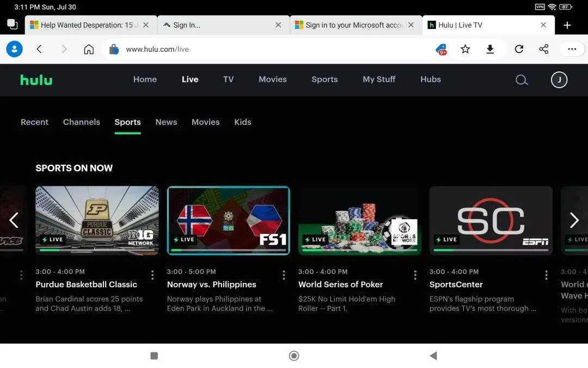The image size is (588, 368).
Task: Open options menu for Purdue Basketball Classic
Action: point(152,275)
